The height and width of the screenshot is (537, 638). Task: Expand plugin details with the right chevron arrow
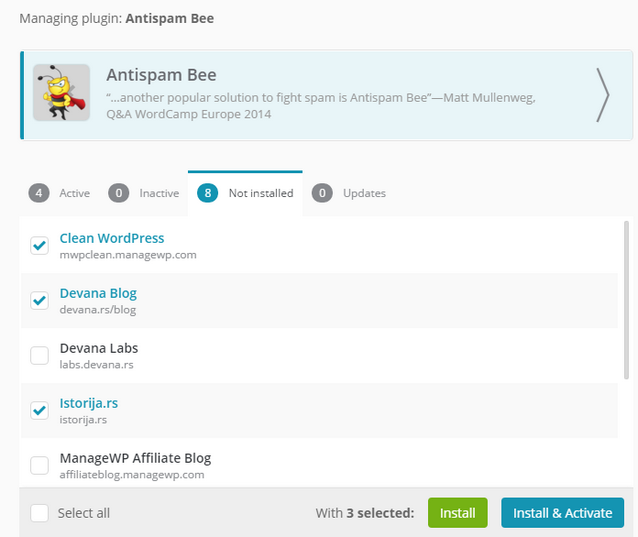(x=603, y=95)
